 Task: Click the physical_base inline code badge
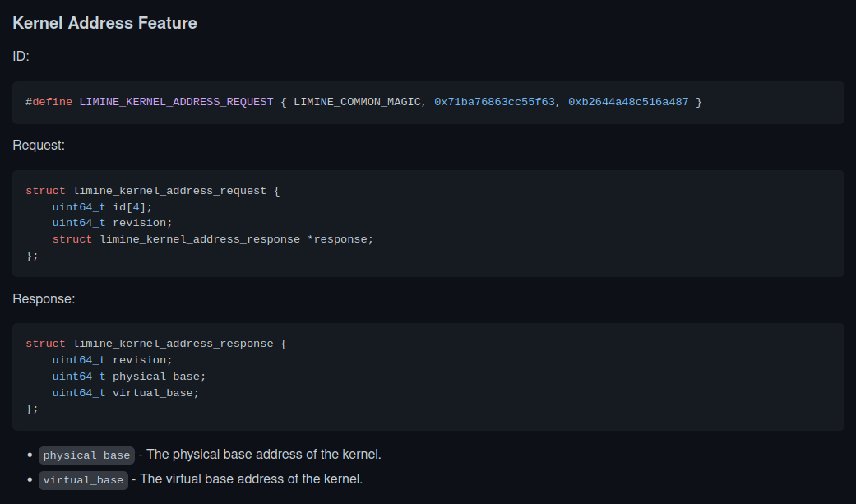[86, 455]
